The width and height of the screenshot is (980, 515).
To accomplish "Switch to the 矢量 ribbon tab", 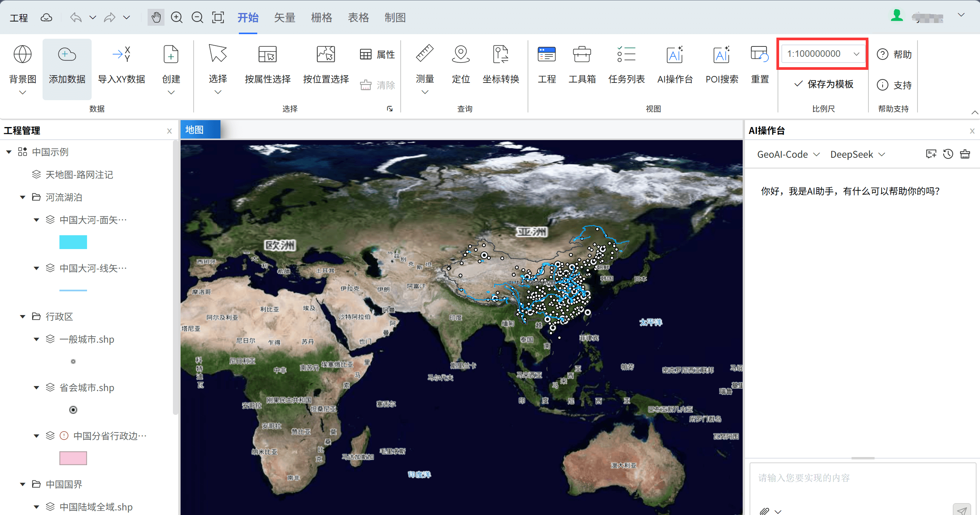I will 284,18.
